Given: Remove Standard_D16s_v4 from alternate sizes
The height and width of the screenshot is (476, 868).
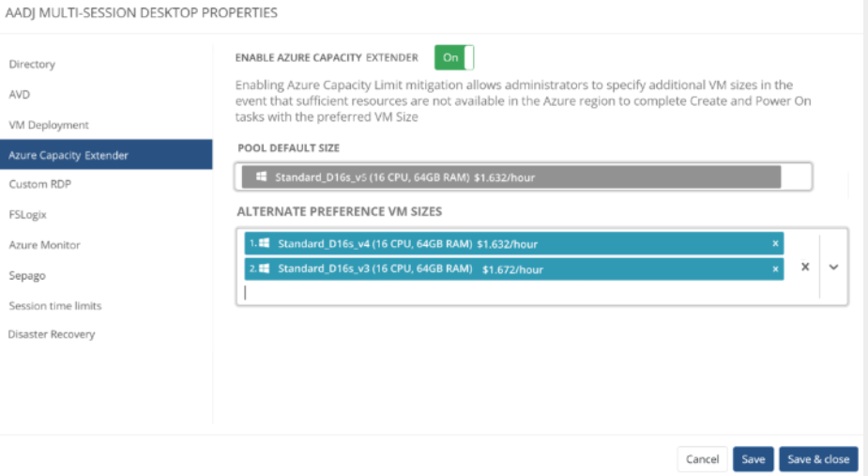Looking at the screenshot, I should [775, 244].
